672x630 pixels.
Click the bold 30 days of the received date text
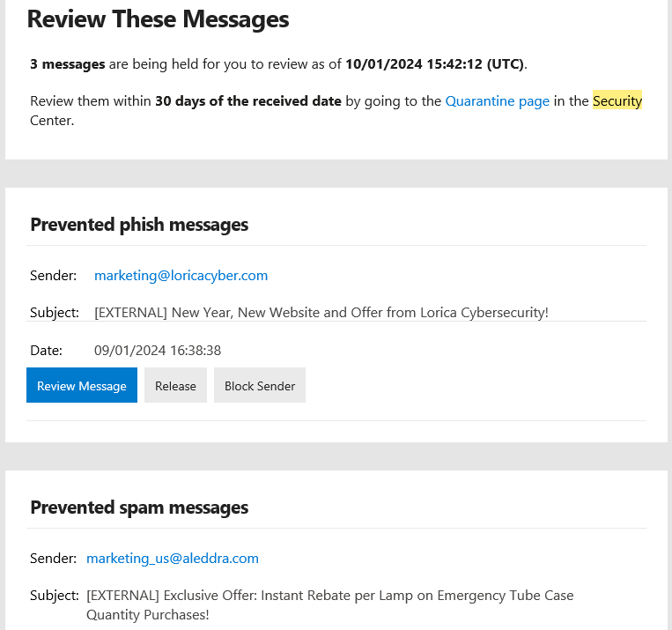pyautogui.click(x=247, y=101)
